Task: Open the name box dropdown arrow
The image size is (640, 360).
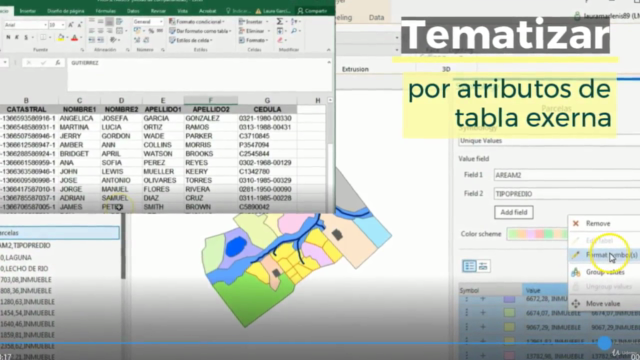Action: 5,62
